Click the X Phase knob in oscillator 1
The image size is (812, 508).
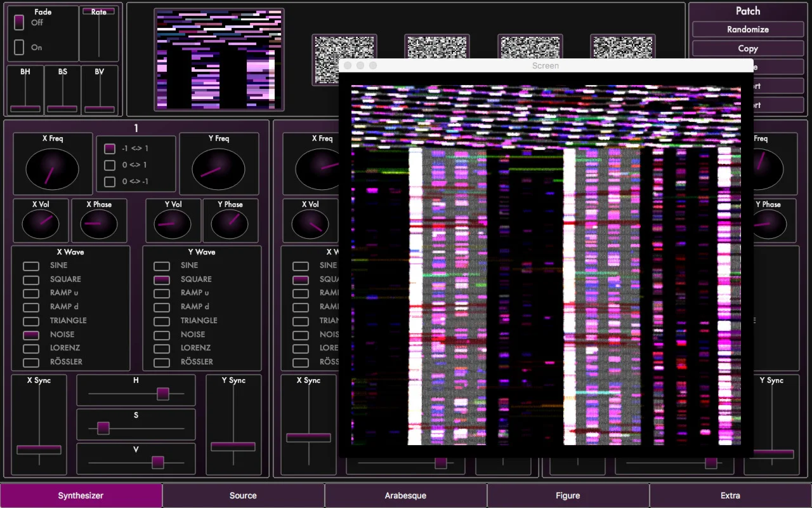pyautogui.click(x=99, y=224)
